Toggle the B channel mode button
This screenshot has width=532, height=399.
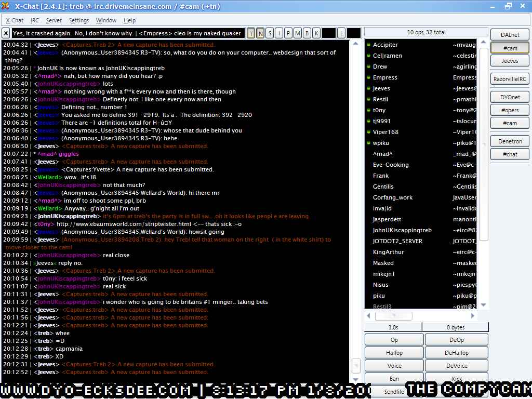[307, 33]
